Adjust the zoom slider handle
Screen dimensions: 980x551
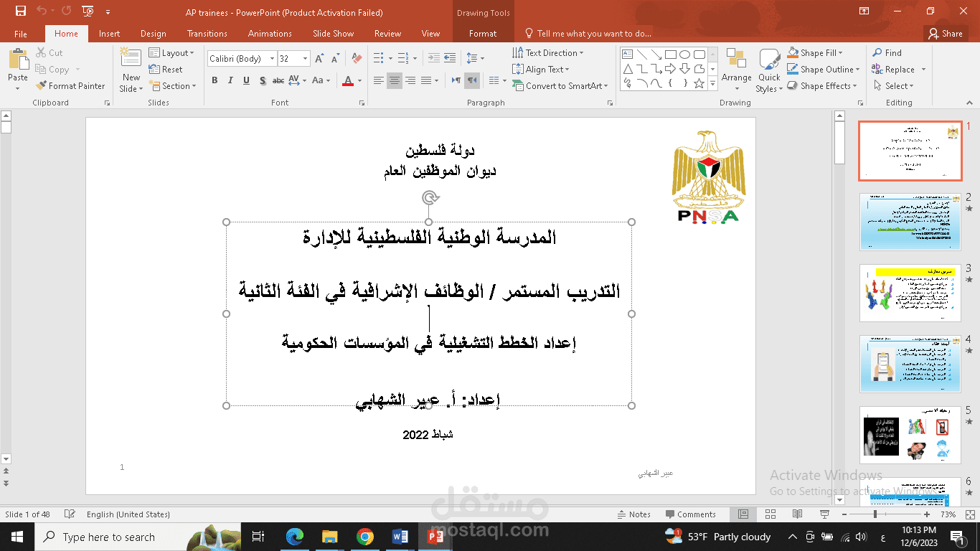(875, 514)
